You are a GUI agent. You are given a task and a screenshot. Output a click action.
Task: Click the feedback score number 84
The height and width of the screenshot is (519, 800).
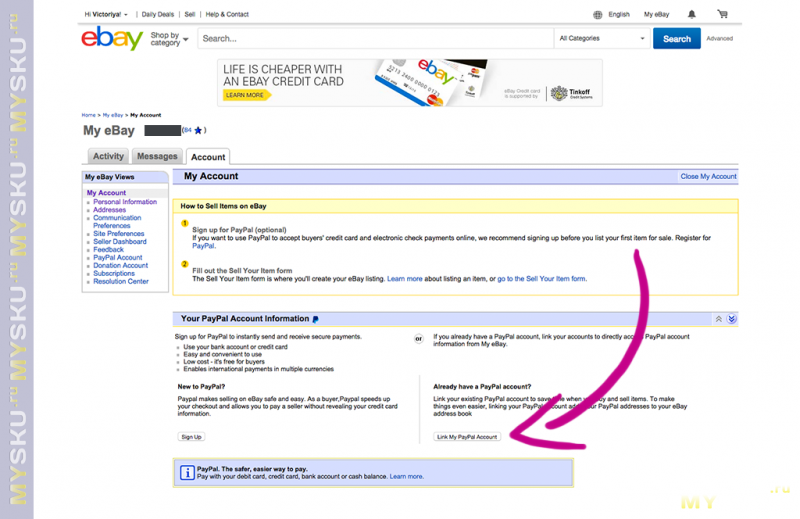coord(187,130)
